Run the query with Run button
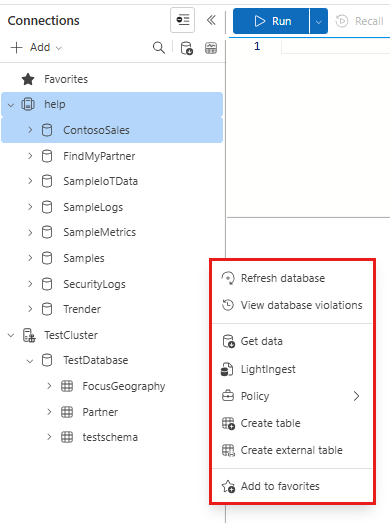 coord(271,21)
